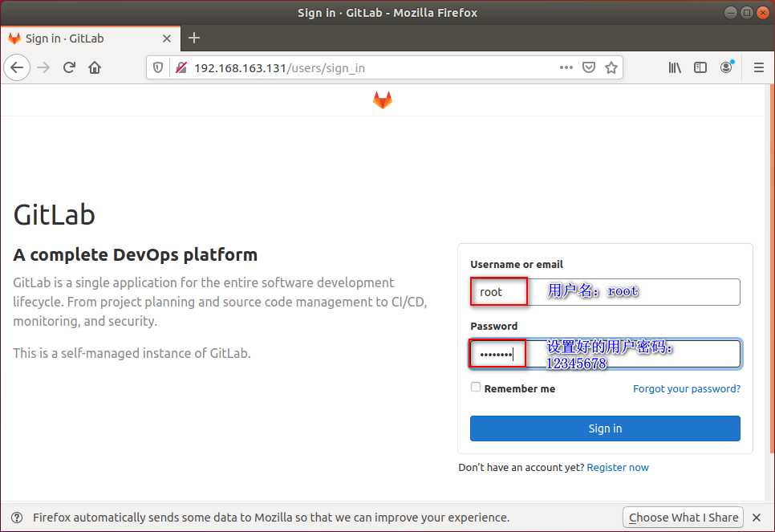775x532 pixels.
Task: Open the Register now link
Action: (x=617, y=467)
